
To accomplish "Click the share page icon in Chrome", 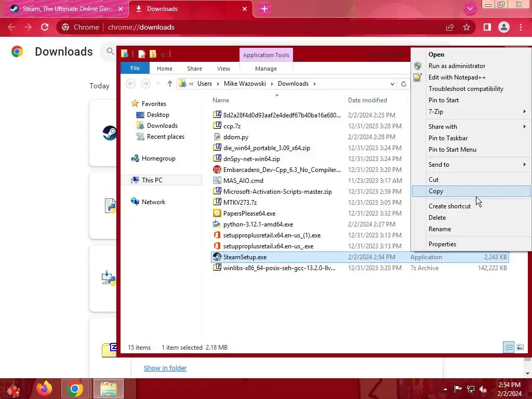I will [450, 27].
